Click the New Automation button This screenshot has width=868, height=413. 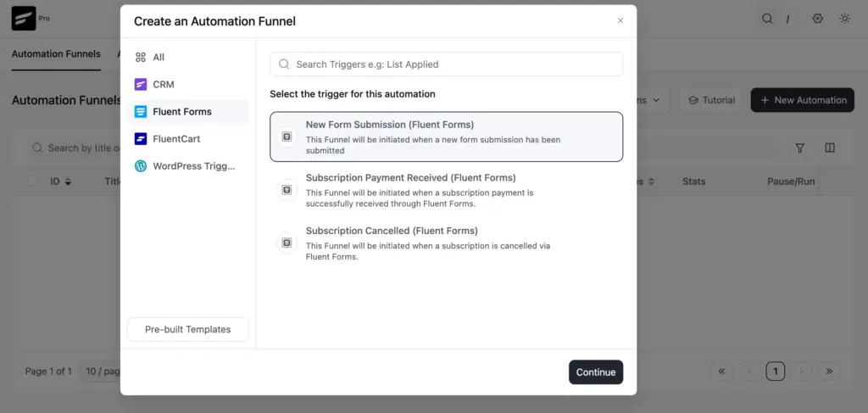click(x=802, y=100)
